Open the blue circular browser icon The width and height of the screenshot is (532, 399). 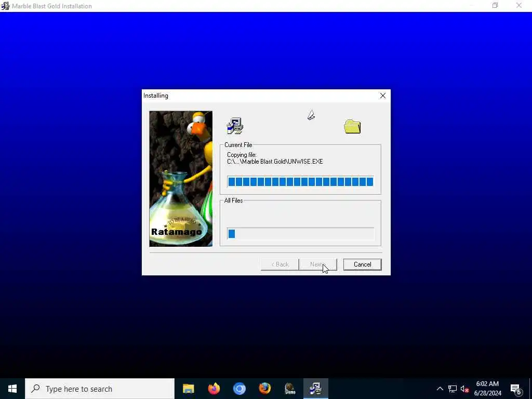[239, 389]
